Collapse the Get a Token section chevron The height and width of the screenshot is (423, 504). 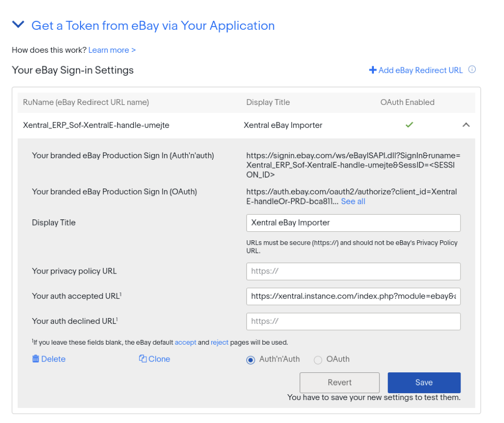(x=18, y=25)
